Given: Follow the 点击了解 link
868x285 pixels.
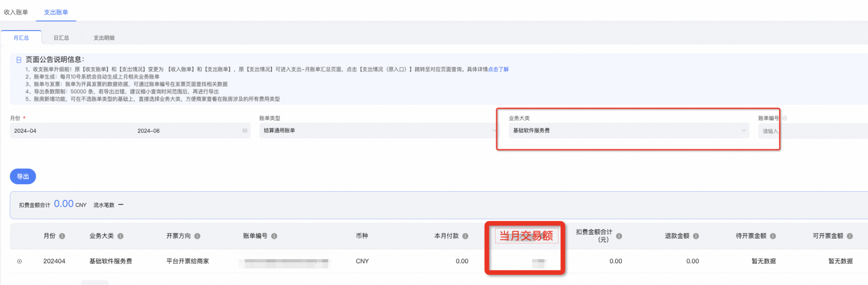Looking at the screenshot, I should [x=498, y=69].
